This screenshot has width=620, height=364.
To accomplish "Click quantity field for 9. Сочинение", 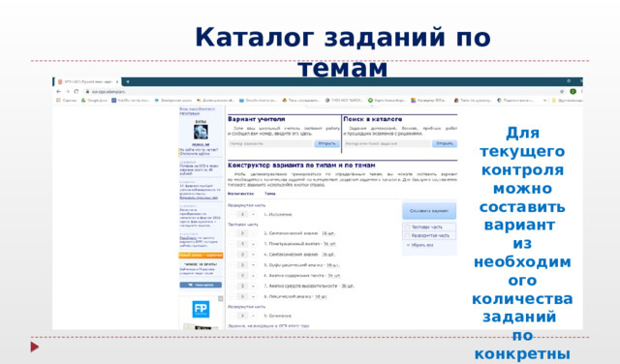I will tap(242, 316).
